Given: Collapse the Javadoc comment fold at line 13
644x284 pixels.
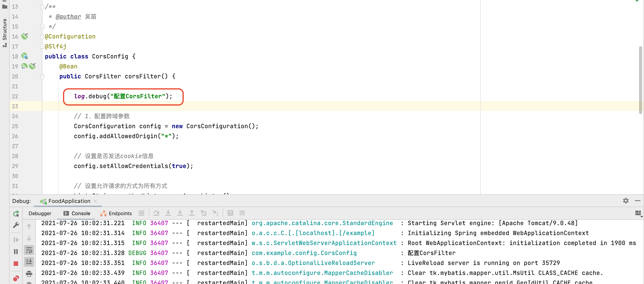Looking at the screenshot, I should (42, 7).
